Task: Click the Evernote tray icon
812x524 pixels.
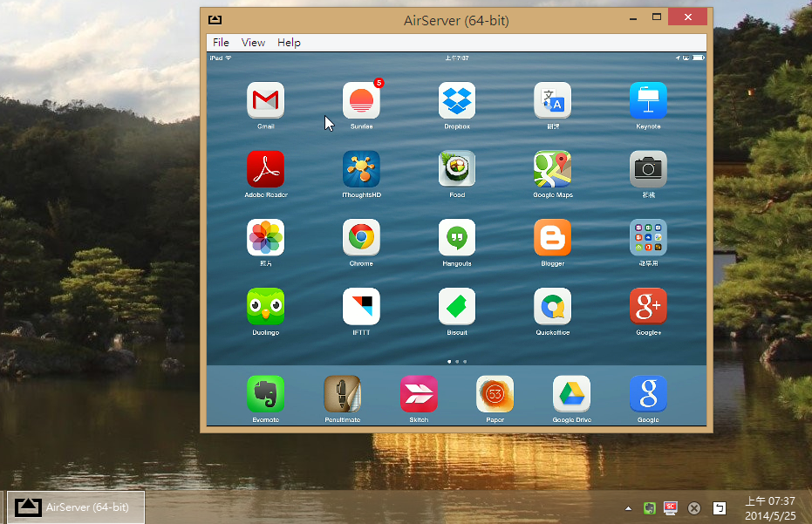Action: click(x=649, y=508)
